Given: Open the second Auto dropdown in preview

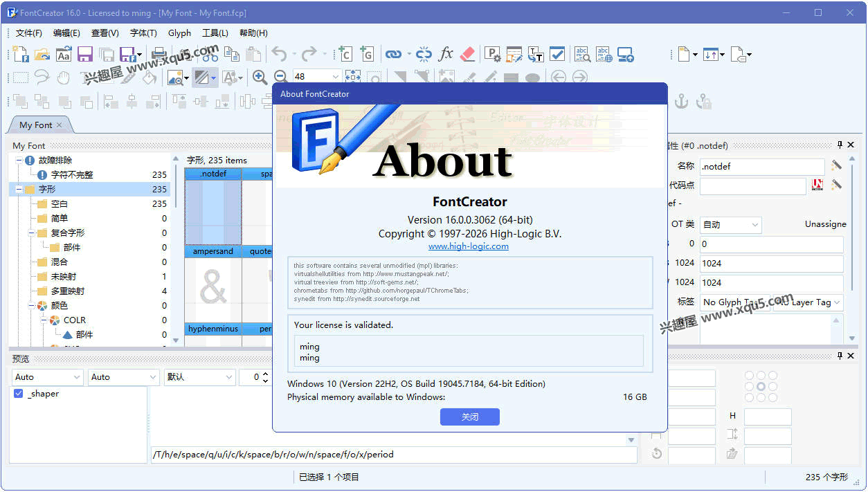Looking at the screenshot, I should click(124, 377).
